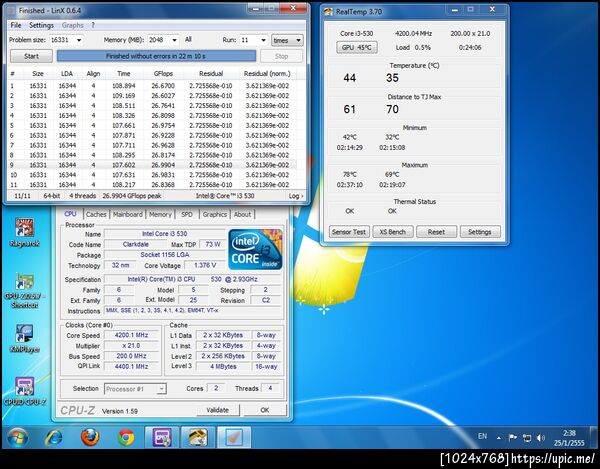This screenshot has height=469, width=600.
Task: Click the Stop button in LinX
Action: (281, 56)
